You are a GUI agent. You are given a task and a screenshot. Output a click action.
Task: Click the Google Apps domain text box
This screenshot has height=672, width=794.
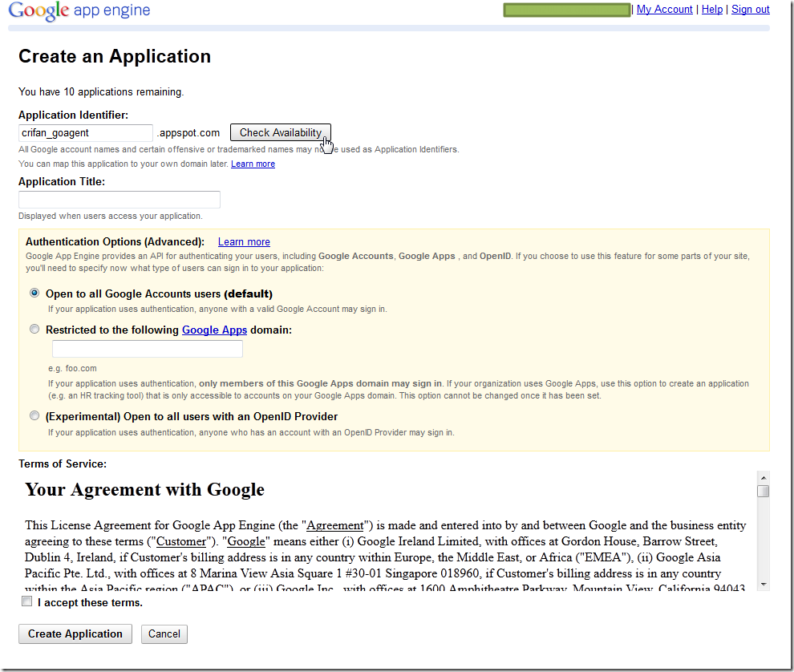[148, 349]
